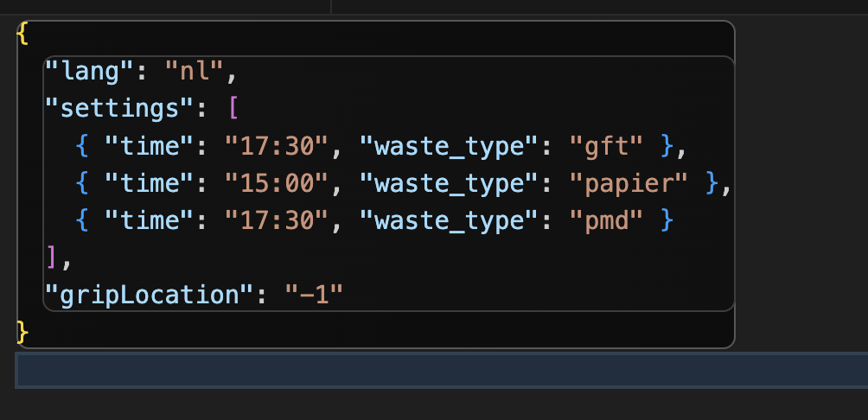Click the pink opening square bracket
The width and height of the screenshot is (868, 420).
pos(233,109)
